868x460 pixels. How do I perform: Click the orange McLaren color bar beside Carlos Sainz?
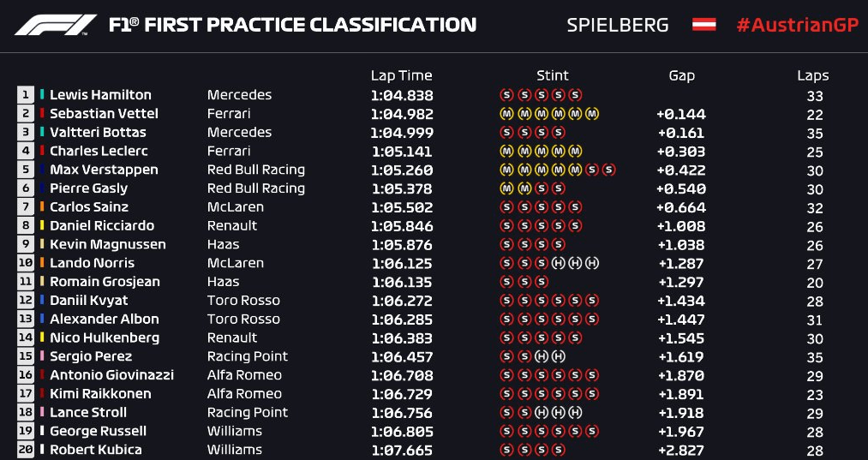(42, 207)
